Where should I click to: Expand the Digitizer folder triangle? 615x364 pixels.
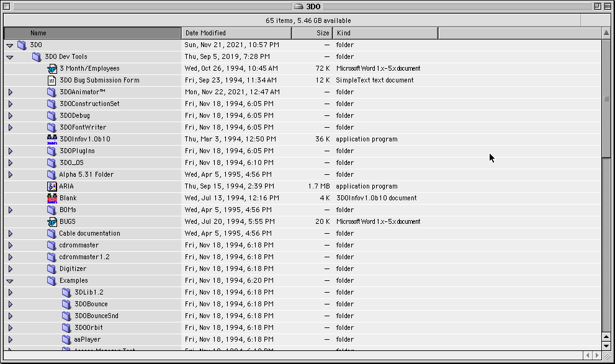click(x=10, y=269)
